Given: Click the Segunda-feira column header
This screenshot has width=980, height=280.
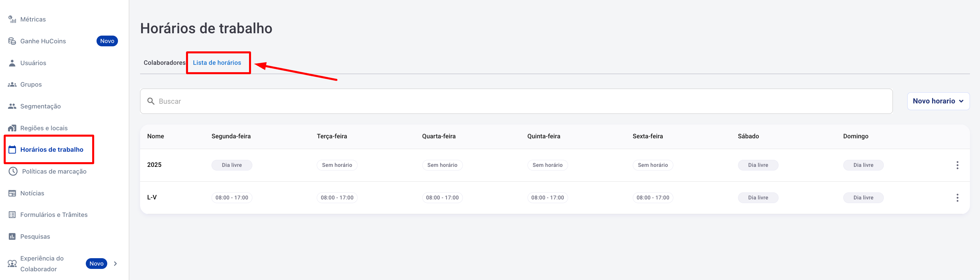Looking at the screenshot, I should 231,136.
